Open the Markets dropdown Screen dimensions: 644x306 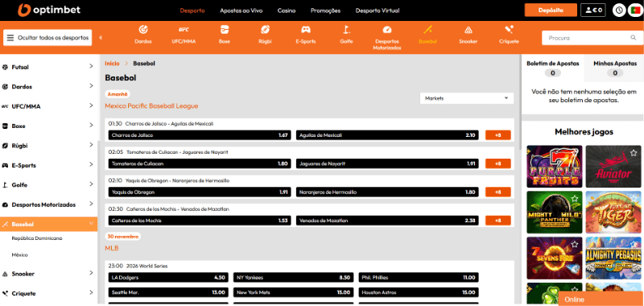467,98
